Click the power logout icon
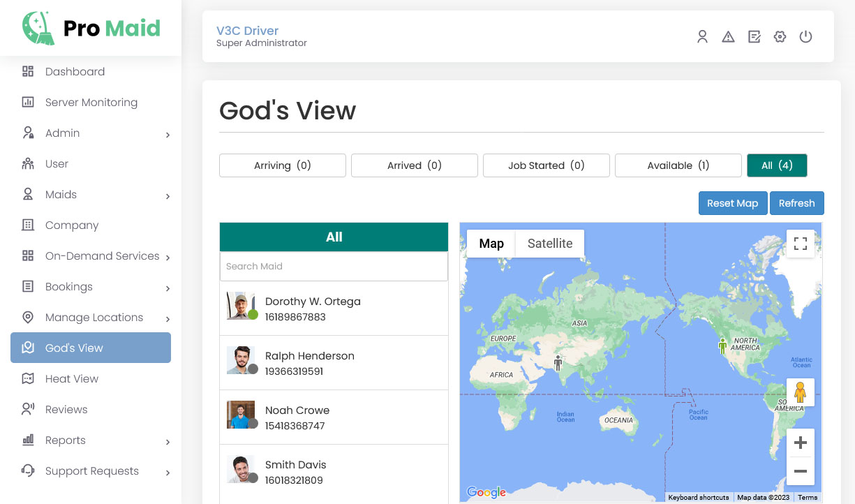The height and width of the screenshot is (504, 855). (805, 37)
